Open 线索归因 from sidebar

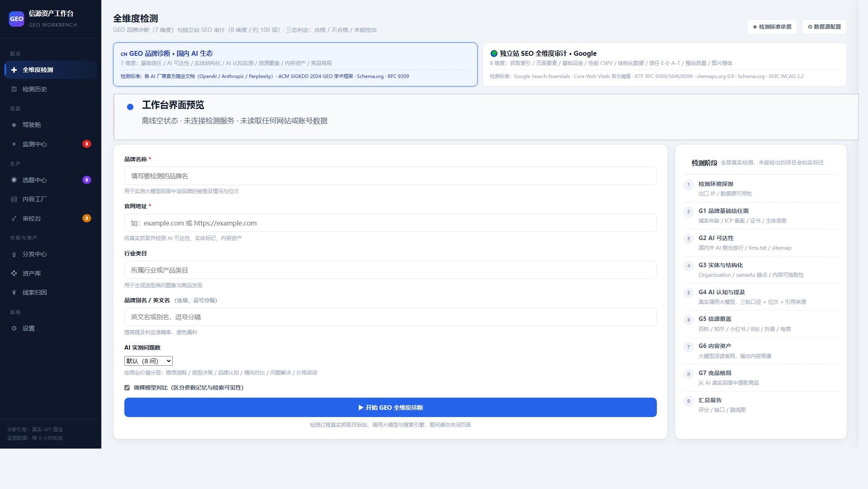tap(50, 293)
